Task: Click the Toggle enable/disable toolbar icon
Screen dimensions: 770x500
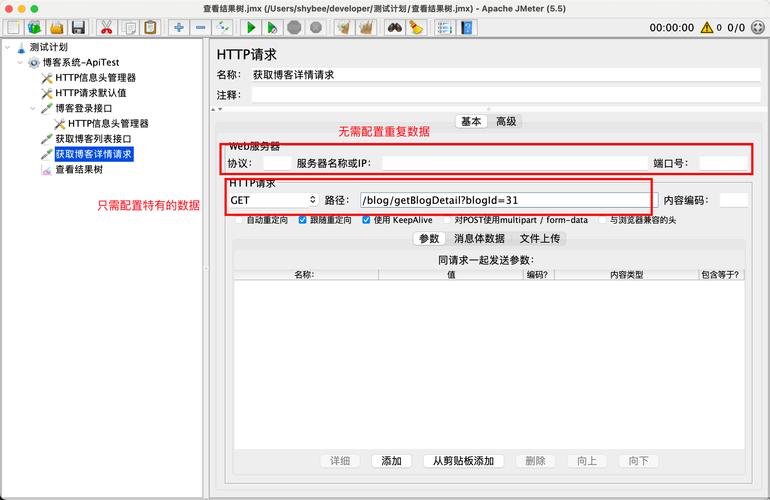Action: pyautogui.click(x=222, y=28)
